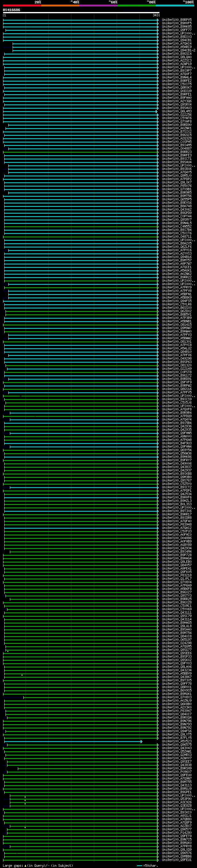This screenshot has width=197, height=868.
Task: Click the white query sequence bar
Action: (81, 13)
